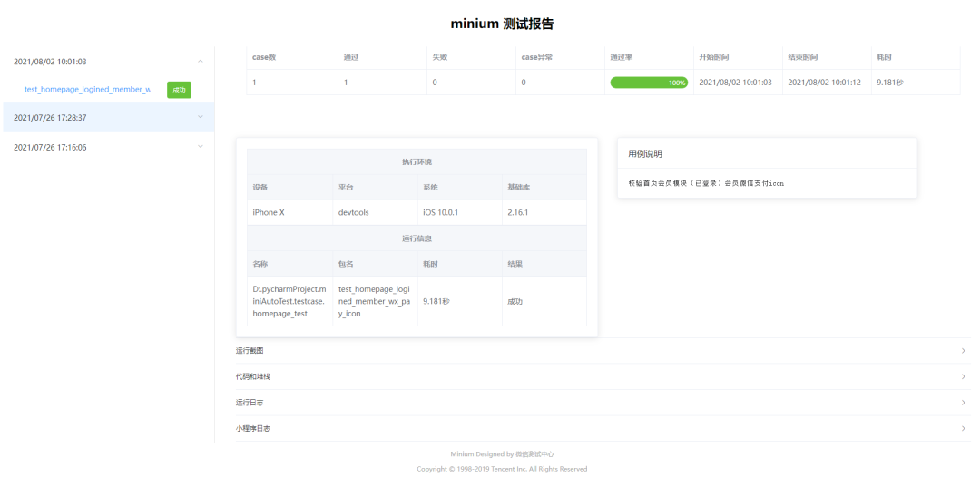Click the 小程序日志 section title
The height and width of the screenshot is (477, 980).
pos(253,429)
